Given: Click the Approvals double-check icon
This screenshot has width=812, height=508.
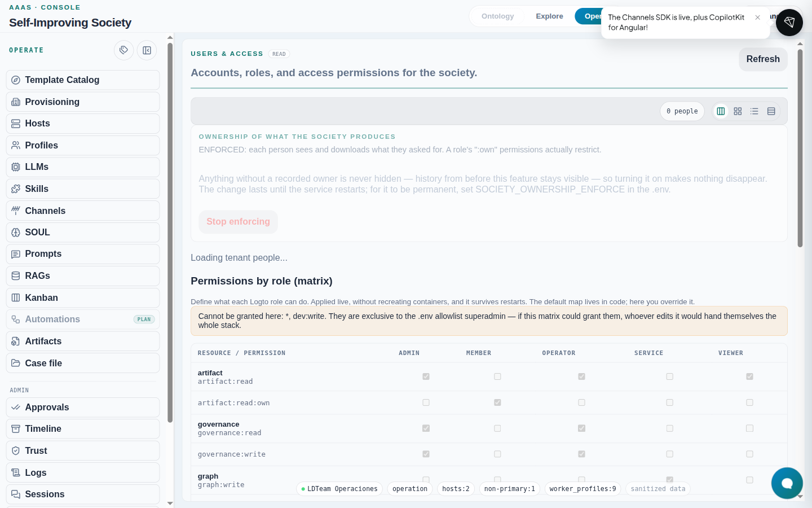Looking at the screenshot, I should tap(16, 408).
